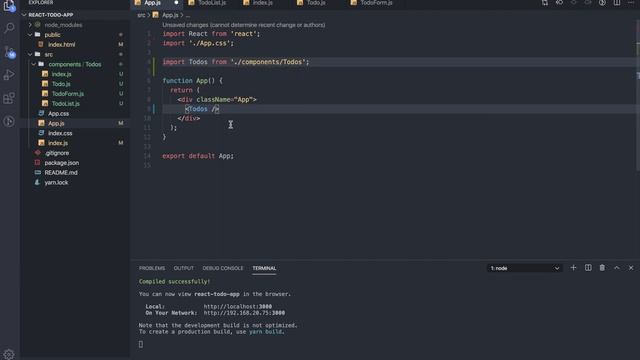Click the import Todos line in editor
640x360 pixels.
[236, 62]
